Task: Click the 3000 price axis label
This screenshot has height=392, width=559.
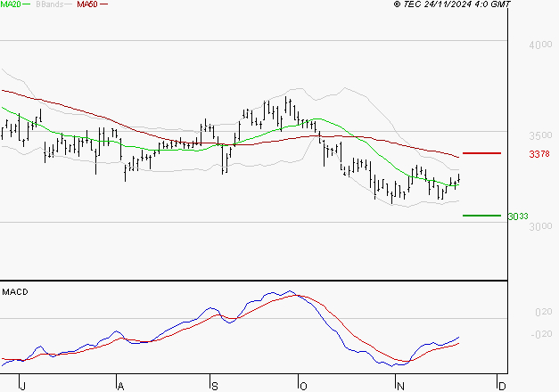Action: coord(540,226)
